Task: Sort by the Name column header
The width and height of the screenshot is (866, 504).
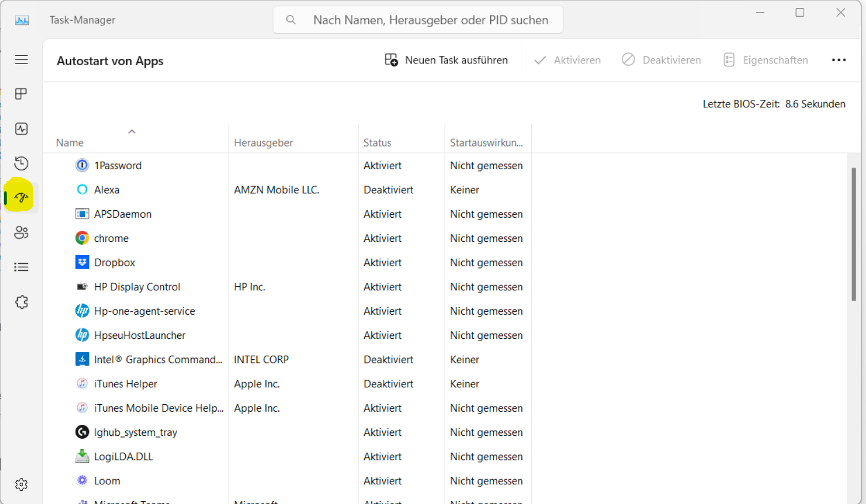Action: pos(70,143)
